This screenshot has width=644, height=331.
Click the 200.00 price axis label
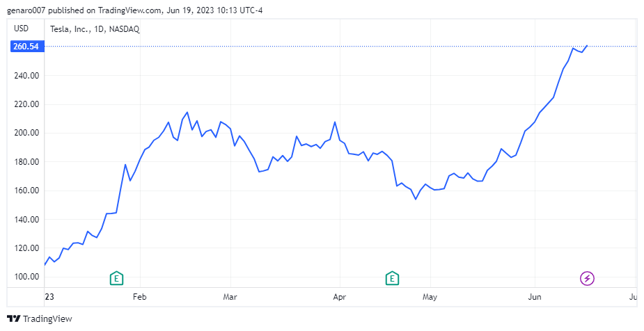pyautogui.click(x=26, y=133)
